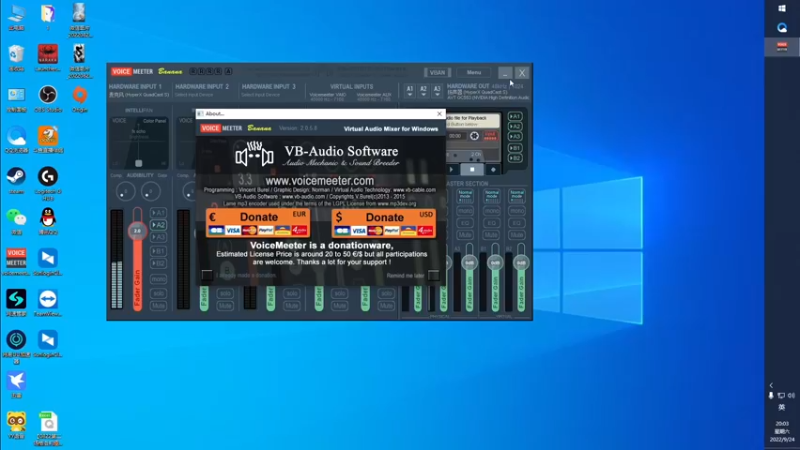The image size is (800, 450).
Task: Open Logitech G HUB desktop shortcut
Action: point(48,184)
